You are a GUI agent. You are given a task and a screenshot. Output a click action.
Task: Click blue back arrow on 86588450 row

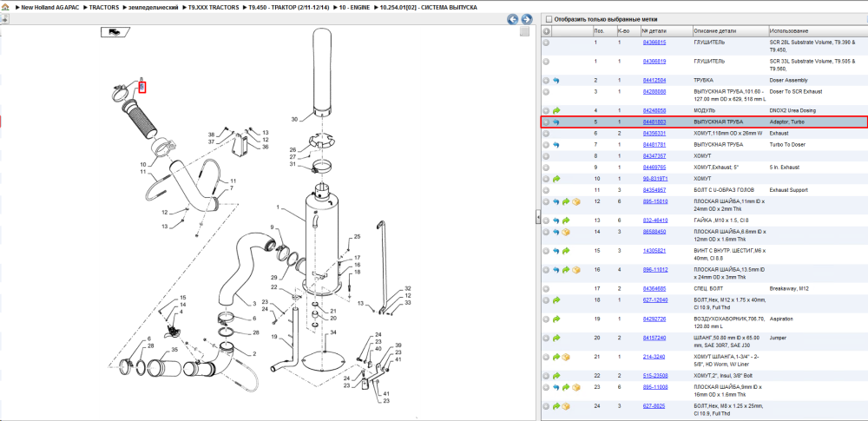click(556, 232)
